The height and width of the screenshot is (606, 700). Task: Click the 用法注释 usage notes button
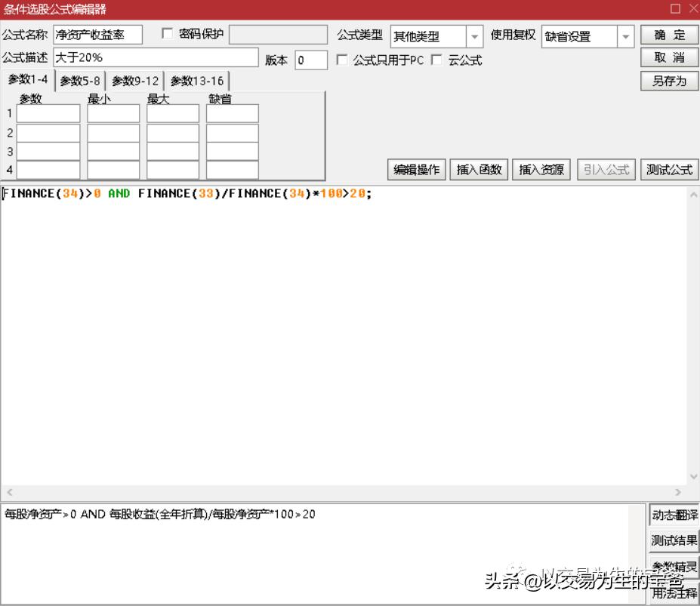click(674, 592)
